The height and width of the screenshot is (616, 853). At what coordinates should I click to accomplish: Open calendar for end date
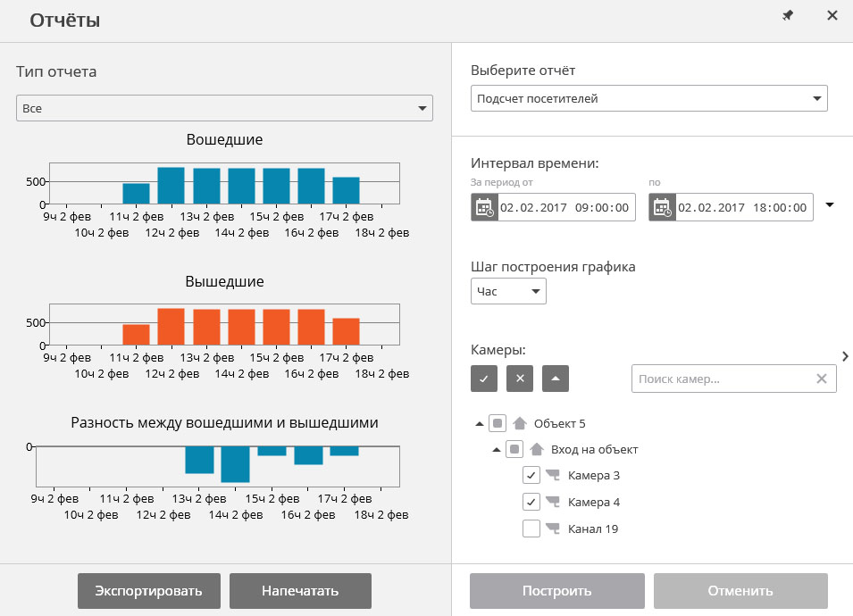click(662, 207)
